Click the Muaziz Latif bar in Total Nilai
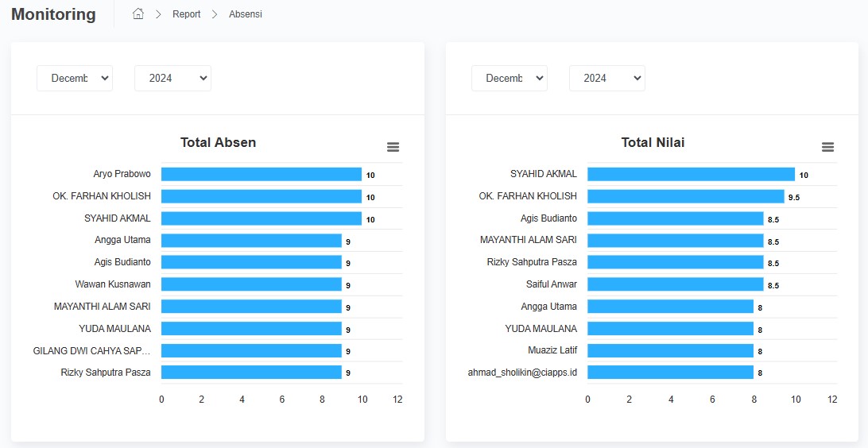The image size is (868, 448). pyautogui.click(x=670, y=350)
